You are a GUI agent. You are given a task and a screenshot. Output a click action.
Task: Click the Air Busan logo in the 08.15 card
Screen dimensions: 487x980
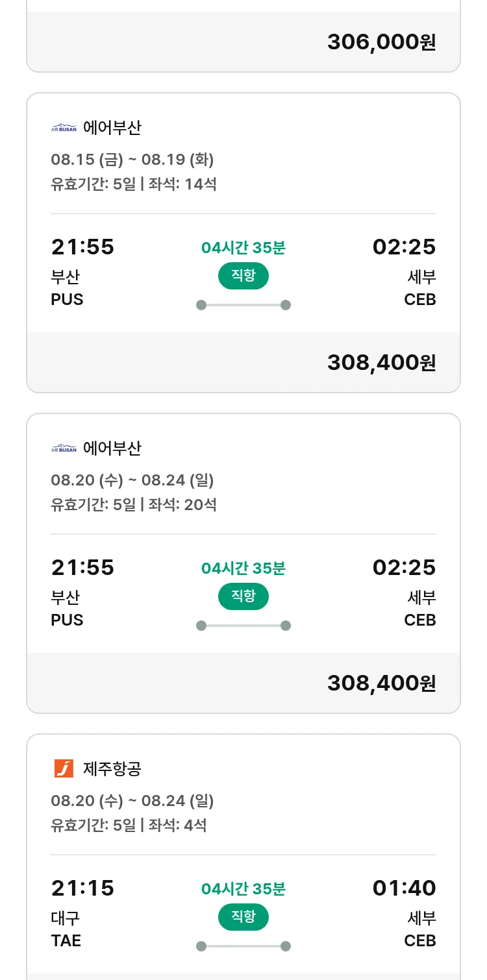64,128
